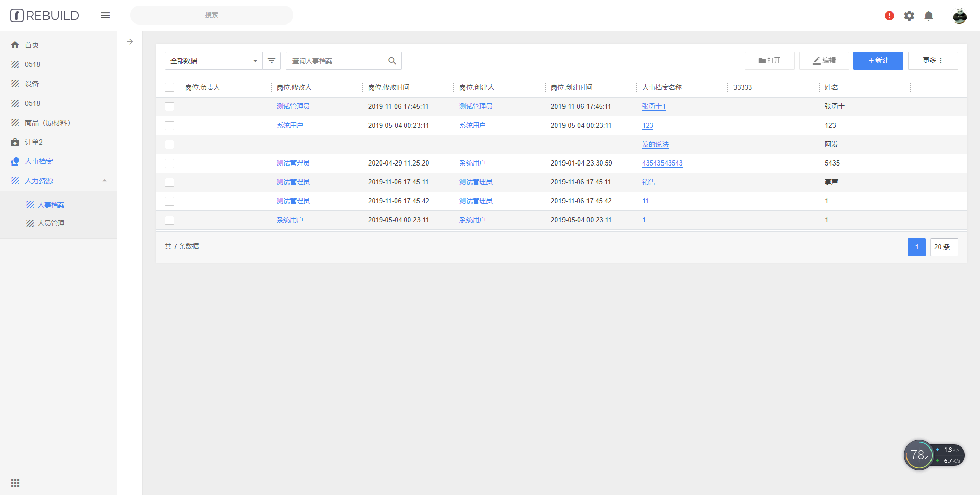
Task: Open the red alert warning icon
Action: coord(889,16)
